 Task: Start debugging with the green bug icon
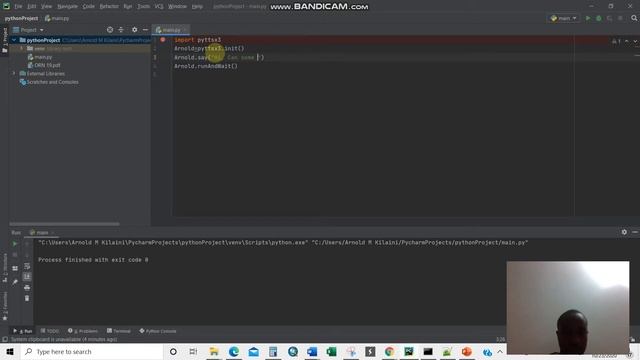(599, 18)
